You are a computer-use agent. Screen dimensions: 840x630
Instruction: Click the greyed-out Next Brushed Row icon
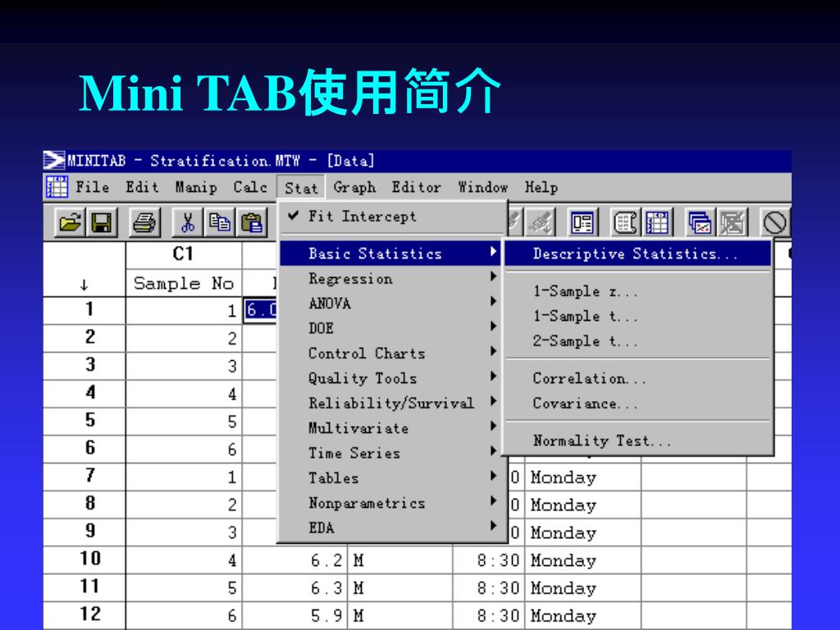click(x=540, y=222)
